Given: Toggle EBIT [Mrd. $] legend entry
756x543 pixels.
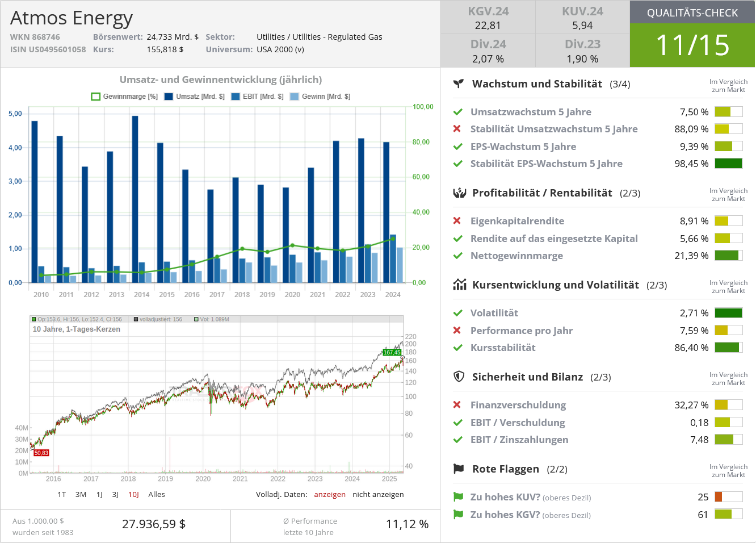Looking at the screenshot, I should click(x=257, y=97).
